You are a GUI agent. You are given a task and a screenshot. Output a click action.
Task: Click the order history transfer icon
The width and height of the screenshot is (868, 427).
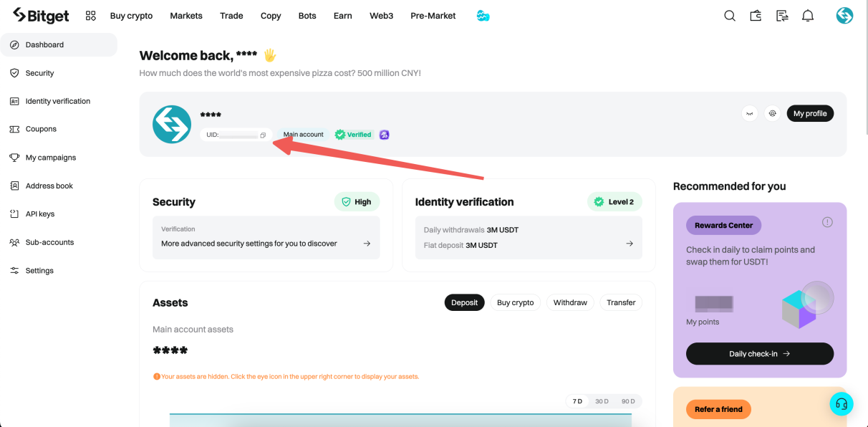[x=781, y=15]
